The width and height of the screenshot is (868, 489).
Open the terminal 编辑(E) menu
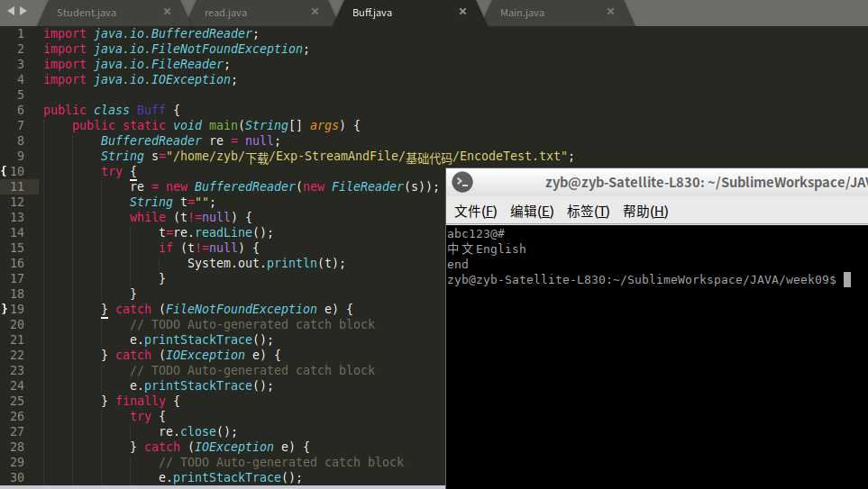tap(532, 212)
